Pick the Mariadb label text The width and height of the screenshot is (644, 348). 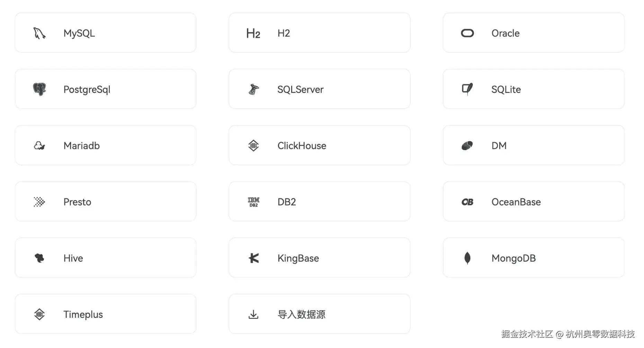82,146
